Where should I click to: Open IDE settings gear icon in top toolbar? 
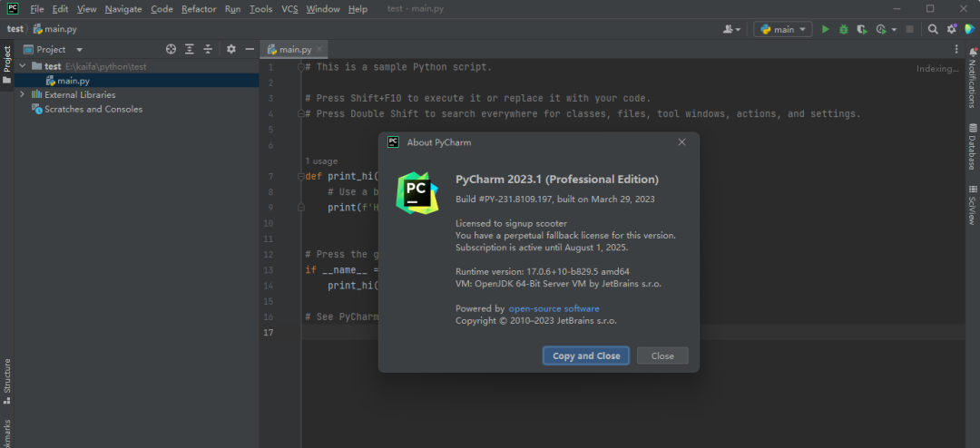coord(951,29)
